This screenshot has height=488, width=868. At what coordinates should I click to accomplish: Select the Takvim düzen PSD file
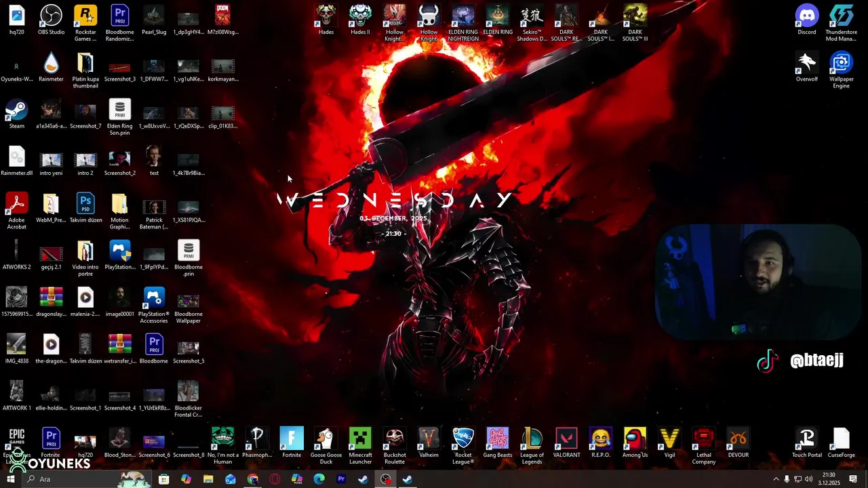tap(85, 208)
